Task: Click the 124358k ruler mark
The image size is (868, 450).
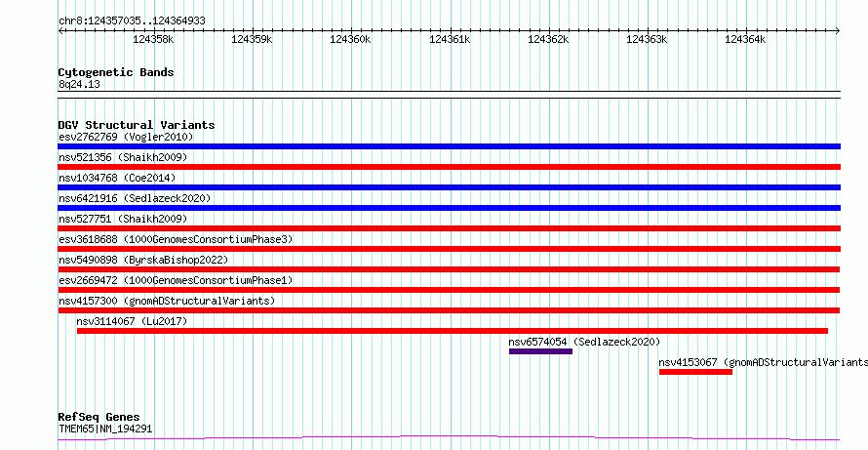Action: pos(153,39)
